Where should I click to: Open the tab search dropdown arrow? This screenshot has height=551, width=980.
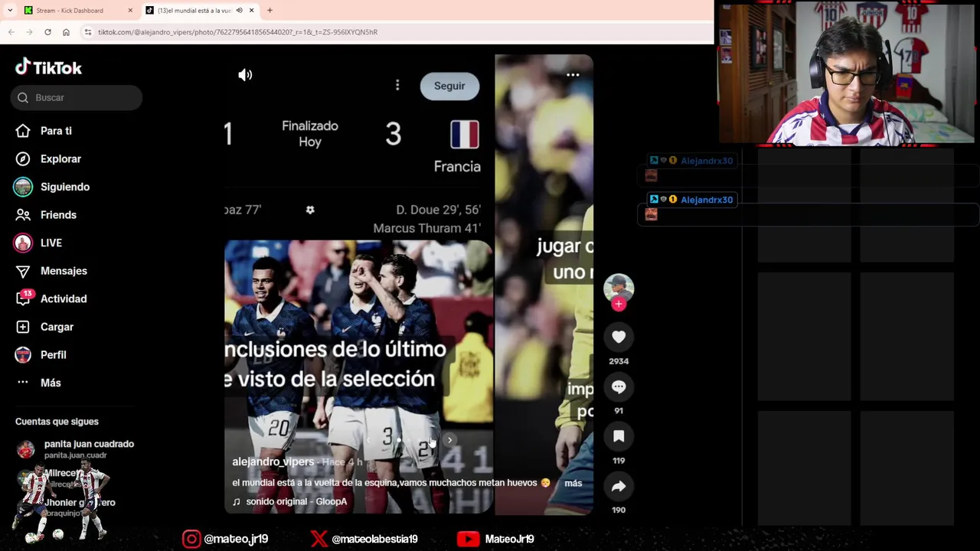coord(9,11)
